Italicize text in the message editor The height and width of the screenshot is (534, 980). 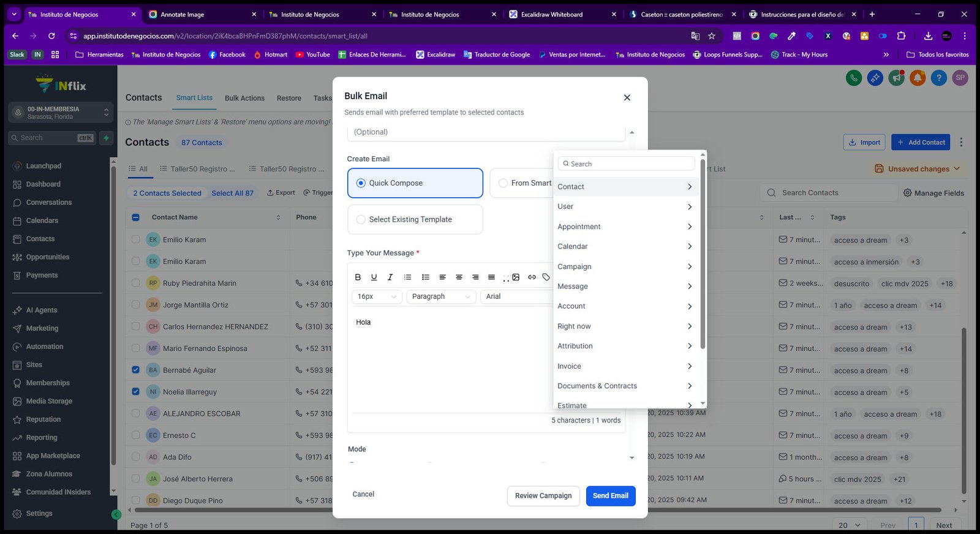tap(390, 277)
